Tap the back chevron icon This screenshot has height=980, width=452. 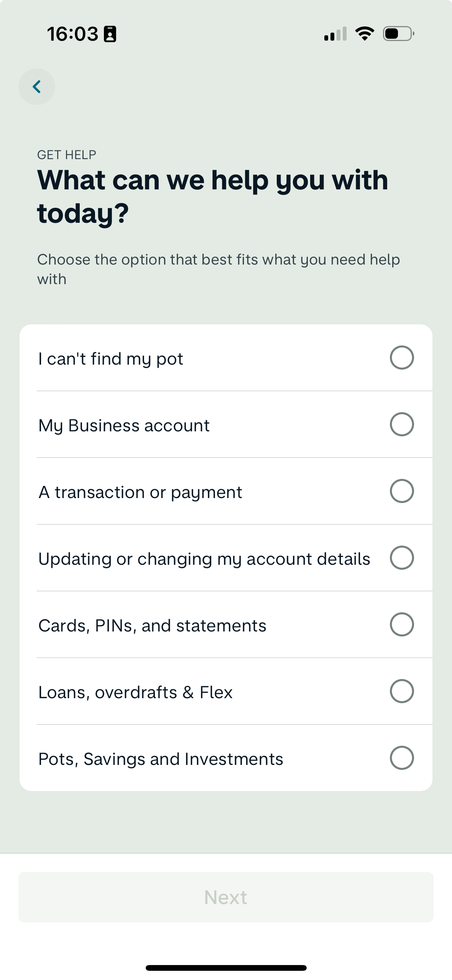pyautogui.click(x=37, y=87)
